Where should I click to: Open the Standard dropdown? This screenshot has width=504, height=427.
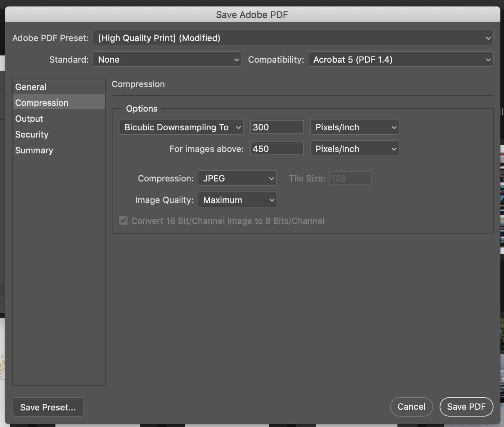coord(167,59)
